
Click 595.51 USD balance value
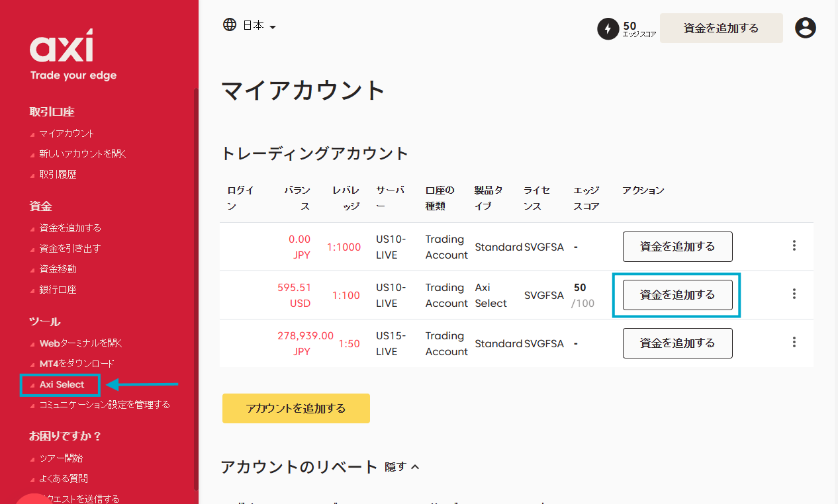(294, 296)
